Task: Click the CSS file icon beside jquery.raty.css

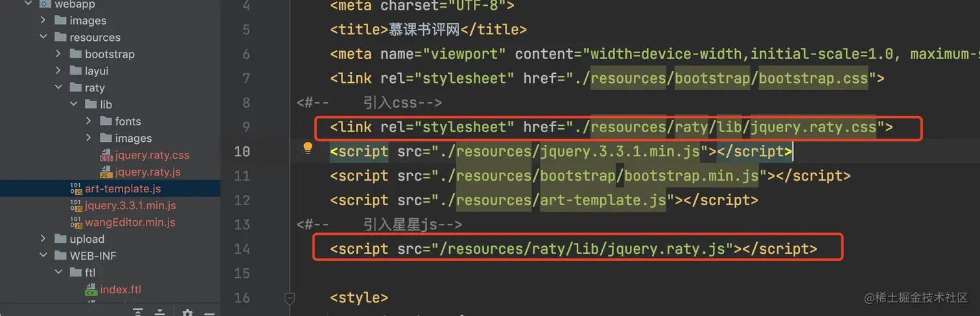Action: 106,155
